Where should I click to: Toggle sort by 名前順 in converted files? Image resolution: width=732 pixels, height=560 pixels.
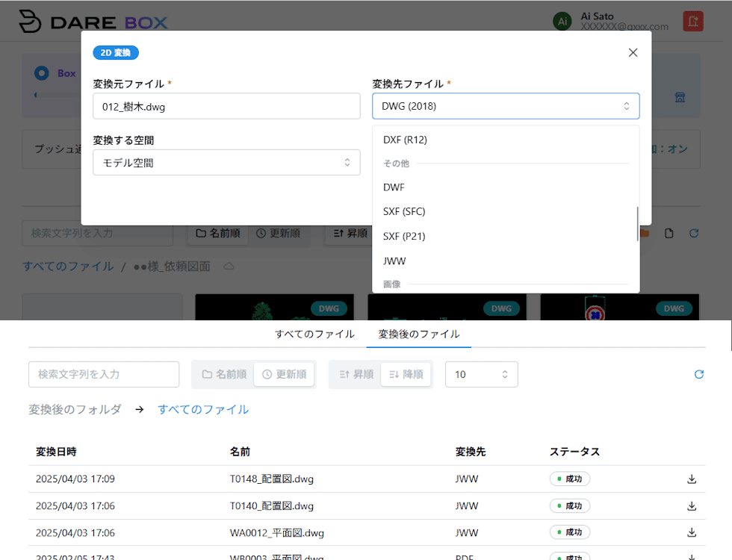tap(223, 374)
